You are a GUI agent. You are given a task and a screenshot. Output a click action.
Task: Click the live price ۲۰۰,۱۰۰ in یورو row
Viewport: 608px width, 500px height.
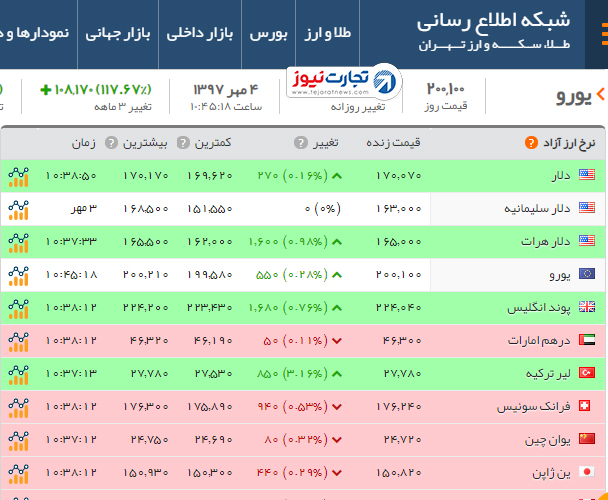399,275
